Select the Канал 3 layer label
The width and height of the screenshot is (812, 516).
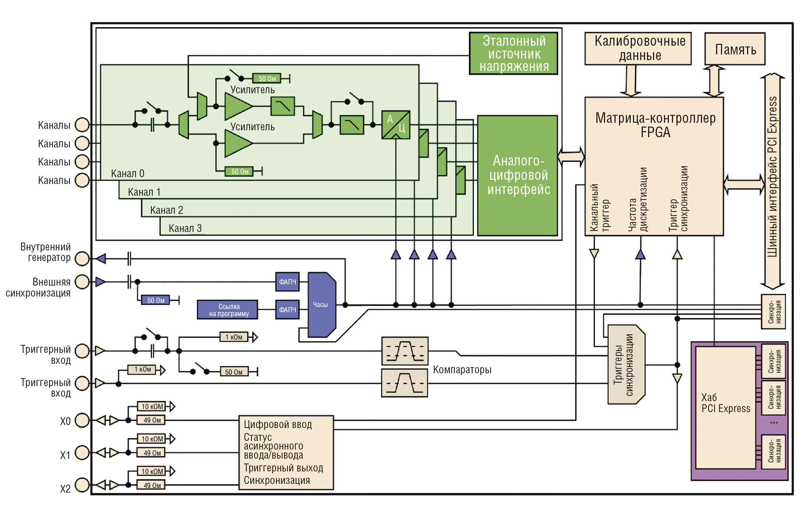(185, 228)
